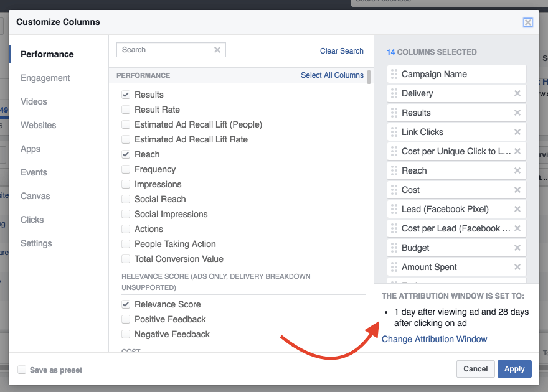Remove the Lead (Facebook Pixel) column
The image size is (548, 392).
(517, 209)
